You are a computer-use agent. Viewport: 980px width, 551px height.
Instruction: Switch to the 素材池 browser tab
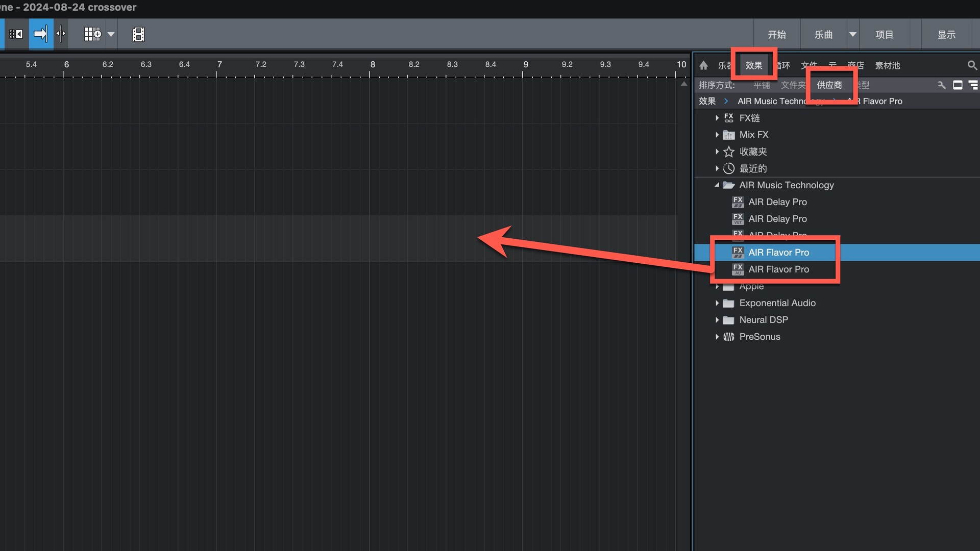coord(887,65)
